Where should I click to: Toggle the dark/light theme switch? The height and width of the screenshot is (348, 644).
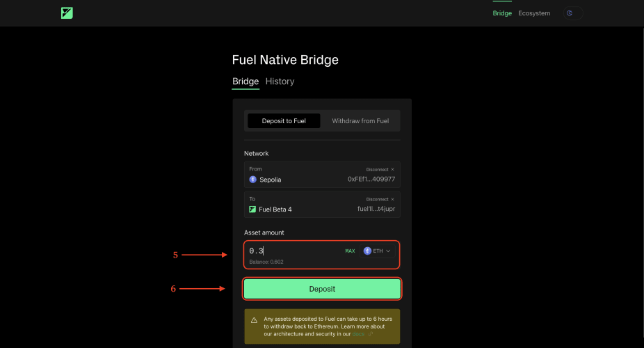pyautogui.click(x=573, y=13)
